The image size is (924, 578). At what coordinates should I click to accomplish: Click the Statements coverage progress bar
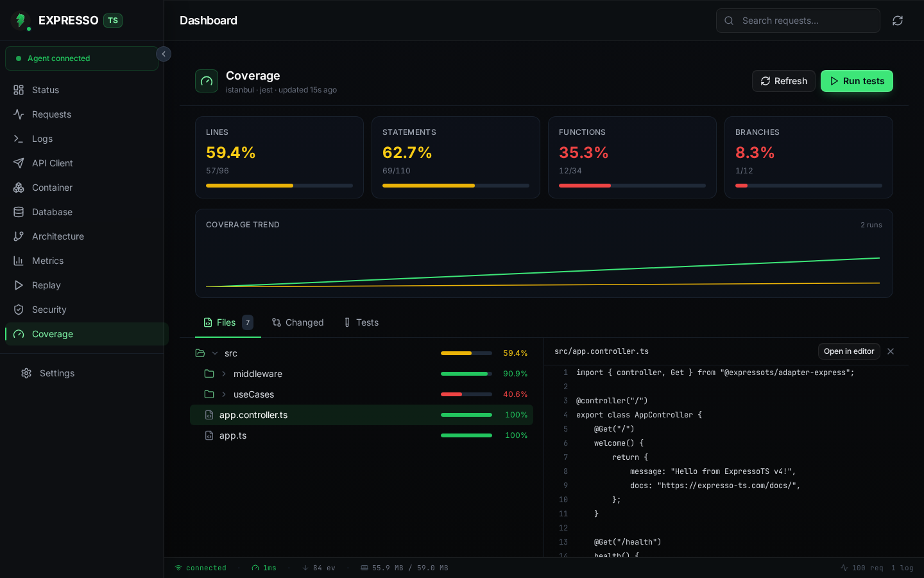coord(456,186)
